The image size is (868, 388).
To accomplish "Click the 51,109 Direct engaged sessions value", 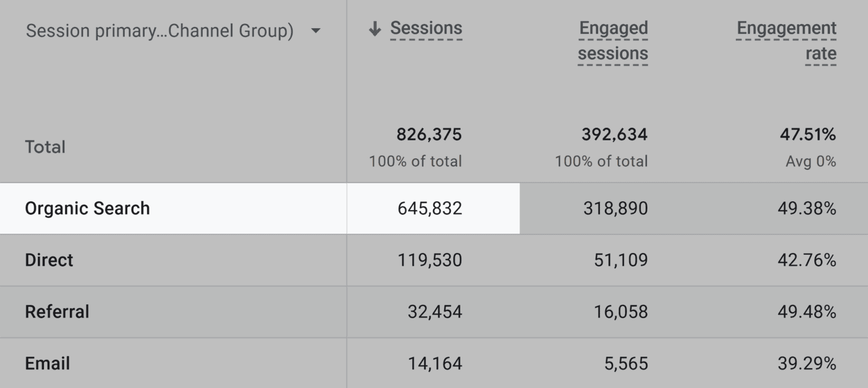I will [620, 260].
